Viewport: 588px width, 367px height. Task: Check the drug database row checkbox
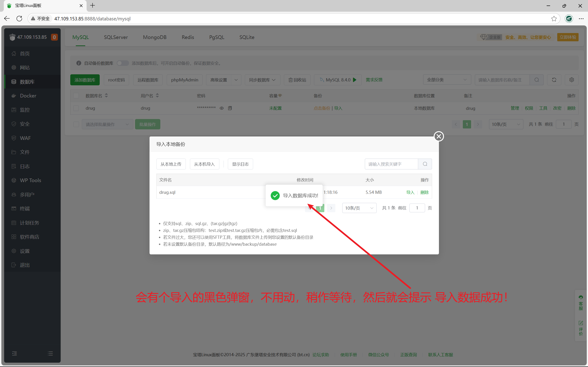(x=76, y=108)
